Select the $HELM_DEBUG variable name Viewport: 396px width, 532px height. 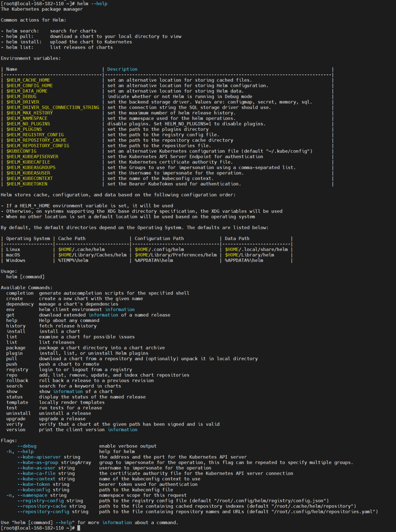(x=21, y=97)
